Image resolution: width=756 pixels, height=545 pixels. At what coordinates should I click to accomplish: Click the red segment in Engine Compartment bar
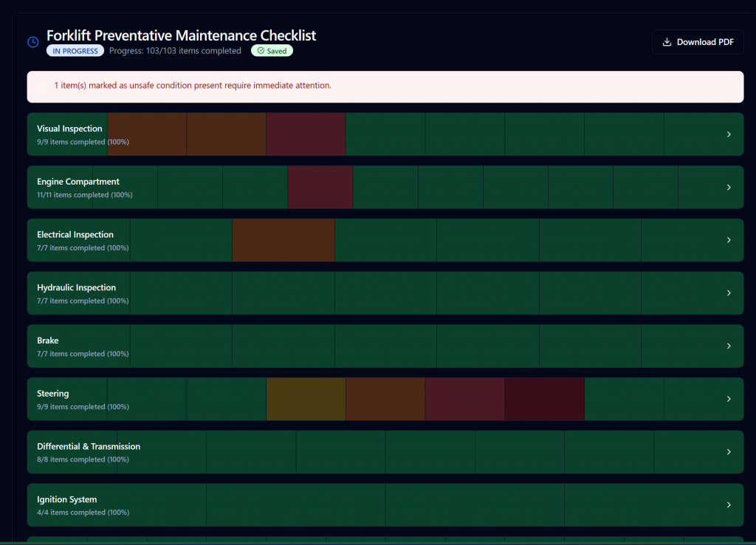pyautogui.click(x=320, y=188)
